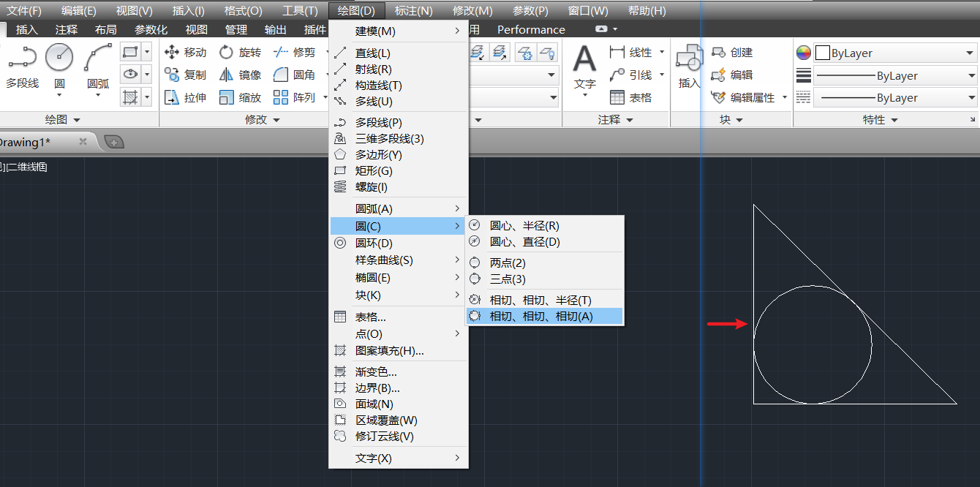Select the 多段线 polyline tool in ribbon
This screenshot has width=980, height=487.
21,67
